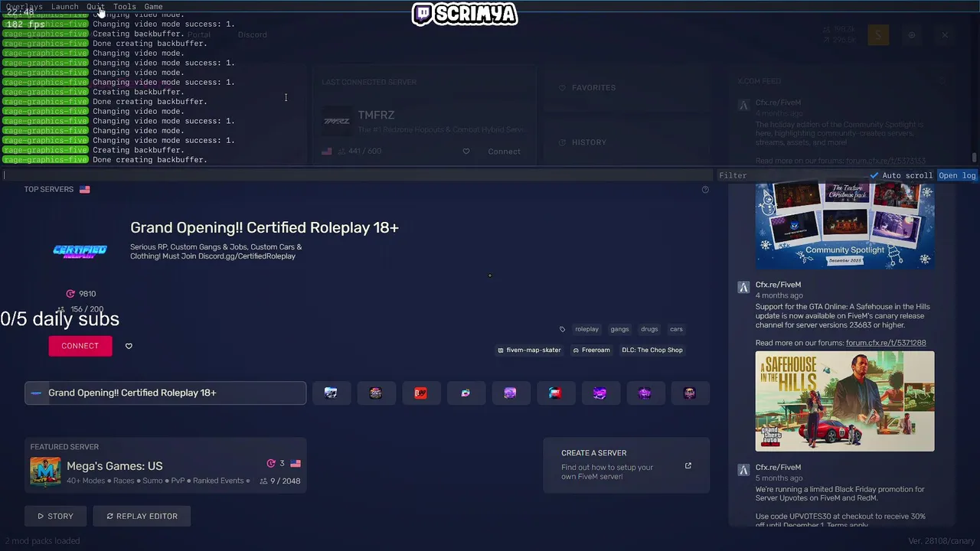The width and height of the screenshot is (980, 551).
Task: Follow the forum.cfx.re/t/5371288 link
Action: tap(885, 343)
